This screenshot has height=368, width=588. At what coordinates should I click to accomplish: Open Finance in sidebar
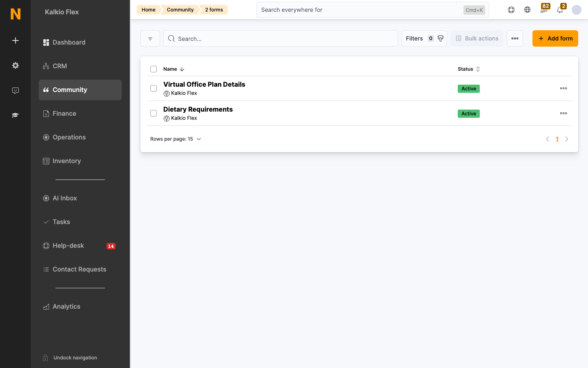(x=80, y=114)
